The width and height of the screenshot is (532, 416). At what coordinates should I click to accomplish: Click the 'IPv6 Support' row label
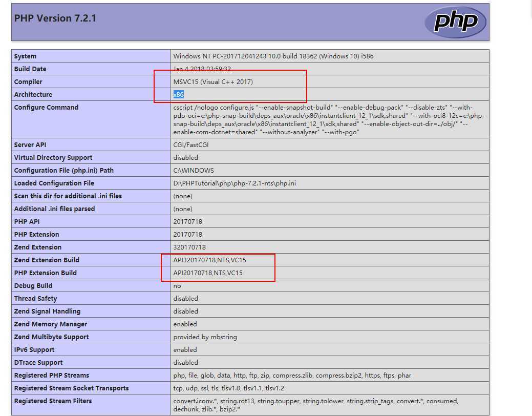click(x=34, y=350)
